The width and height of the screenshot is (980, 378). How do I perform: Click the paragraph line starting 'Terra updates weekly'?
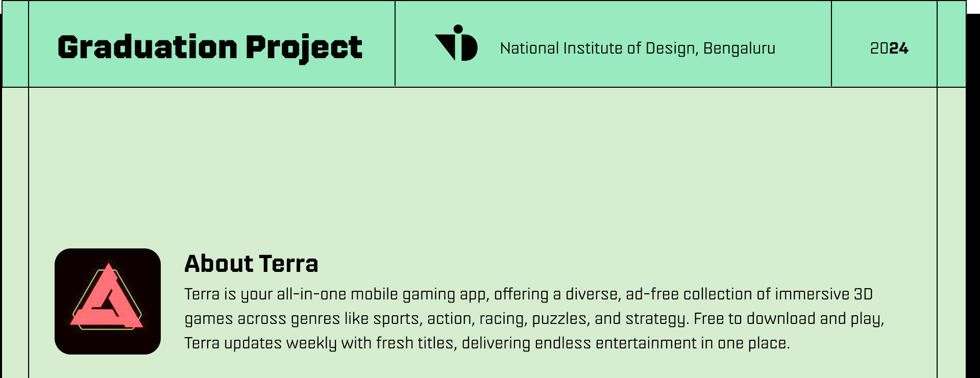click(x=487, y=343)
